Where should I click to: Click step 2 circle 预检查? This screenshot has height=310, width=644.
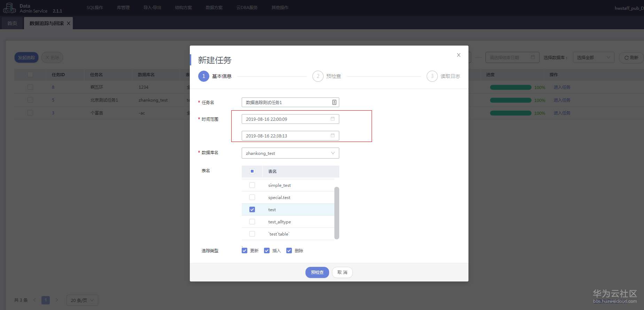click(318, 76)
